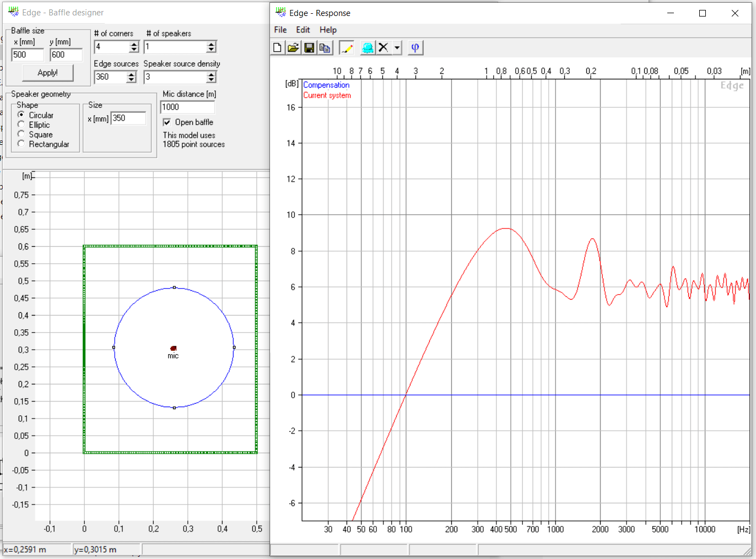
Task: Click the left handle of the speaker circle
Action: click(x=114, y=348)
